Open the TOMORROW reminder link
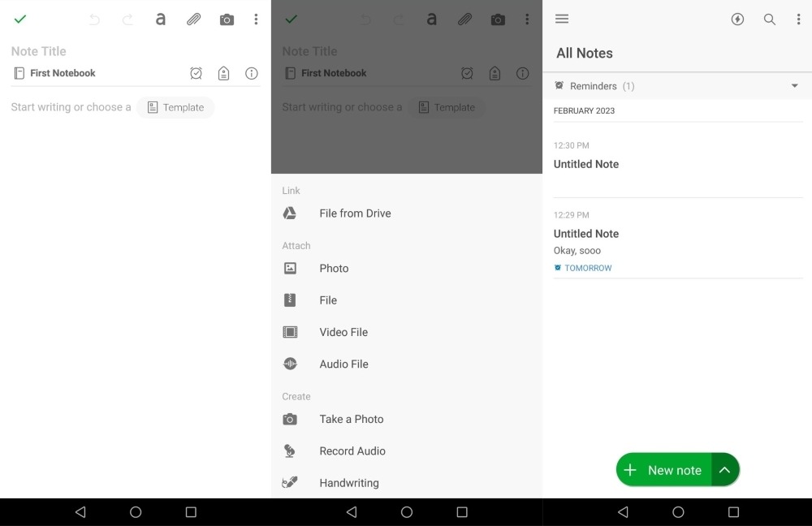 click(x=583, y=268)
